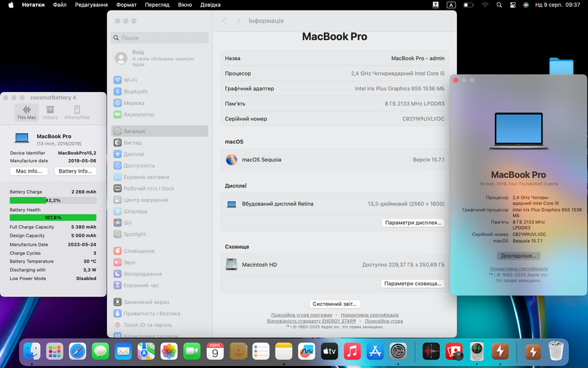Open Trash in the Dock
The width and height of the screenshot is (588, 368).
pos(556,352)
